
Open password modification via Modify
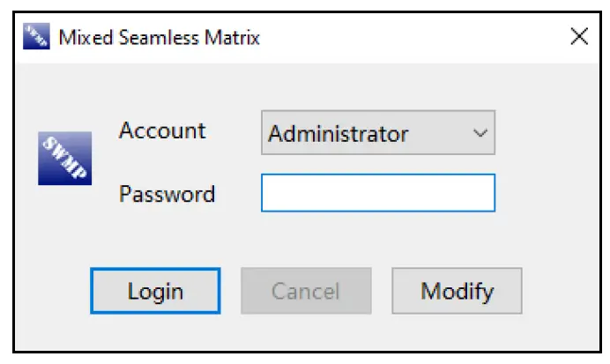(457, 291)
